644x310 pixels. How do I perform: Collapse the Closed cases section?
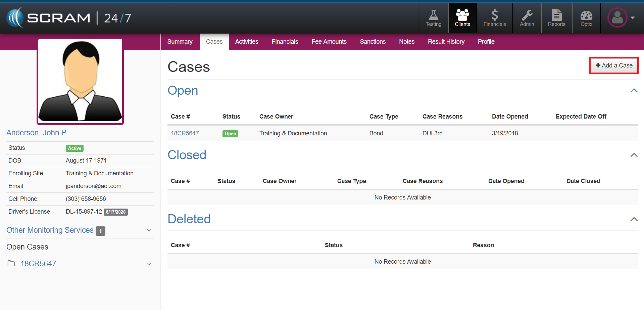click(x=634, y=155)
